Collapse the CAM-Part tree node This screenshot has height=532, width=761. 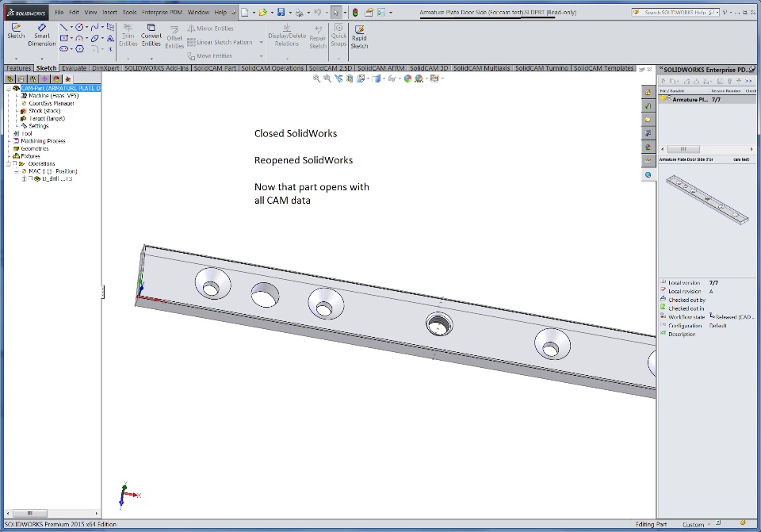(8, 88)
